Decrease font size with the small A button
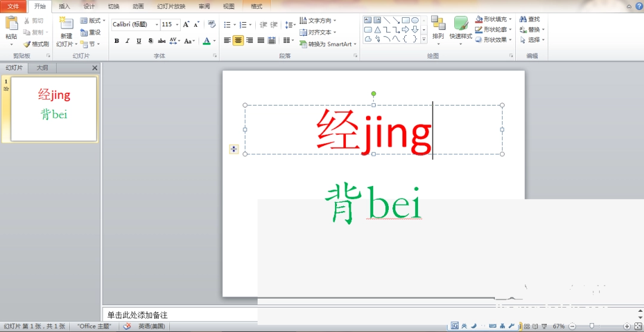Screen dimensions: 644x332 pos(196,24)
